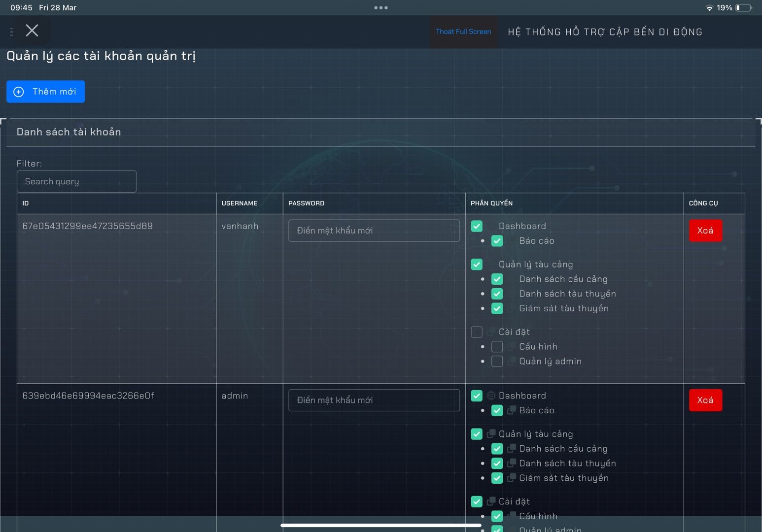The height and width of the screenshot is (532, 762).
Task: Click new password field for vanhanh
Action: click(374, 231)
